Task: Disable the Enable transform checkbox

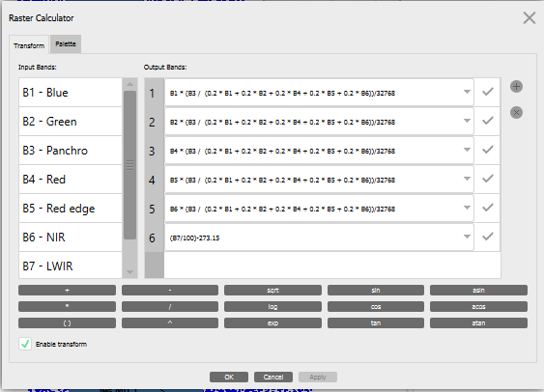Action: 25,344
